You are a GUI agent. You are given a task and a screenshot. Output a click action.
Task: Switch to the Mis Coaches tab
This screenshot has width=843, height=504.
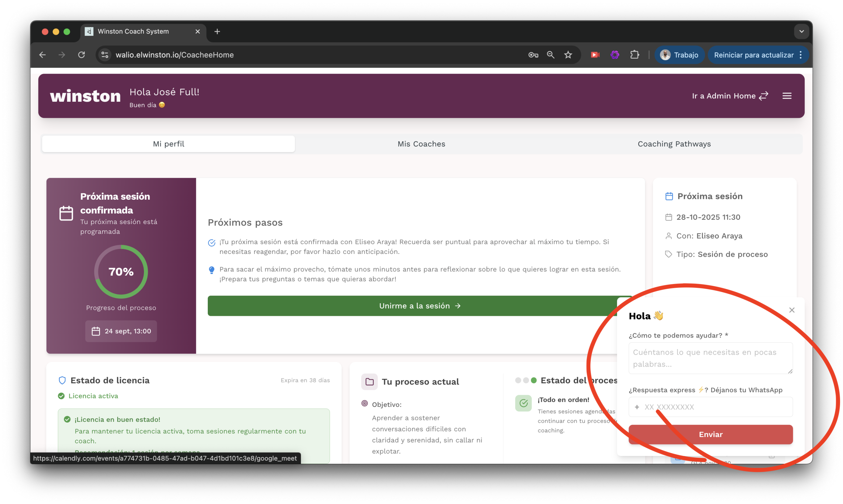[421, 144]
